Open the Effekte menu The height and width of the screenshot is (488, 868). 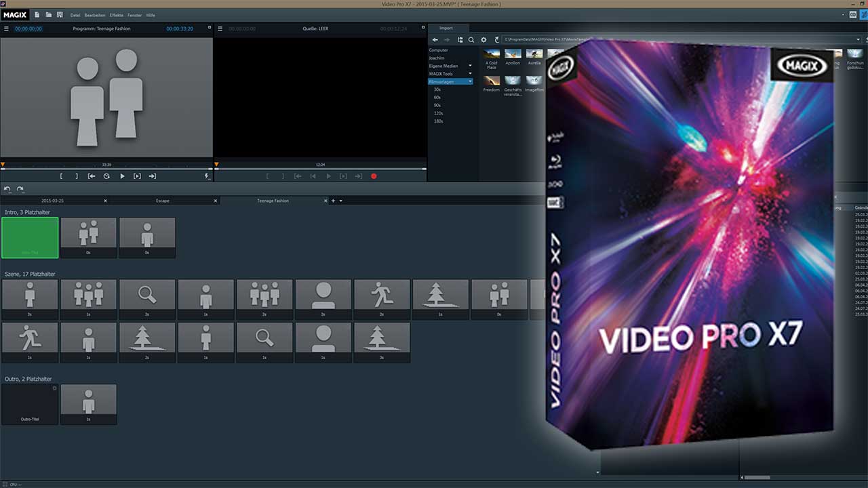coord(116,15)
